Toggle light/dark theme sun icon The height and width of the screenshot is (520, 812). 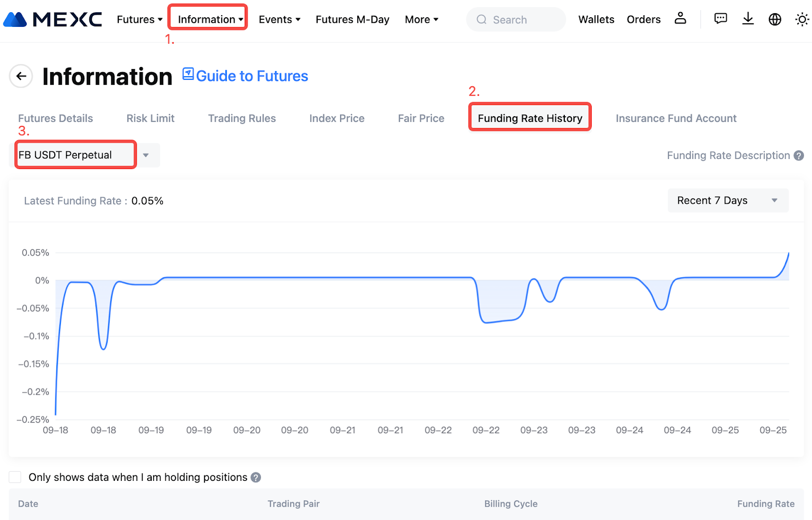pyautogui.click(x=802, y=19)
